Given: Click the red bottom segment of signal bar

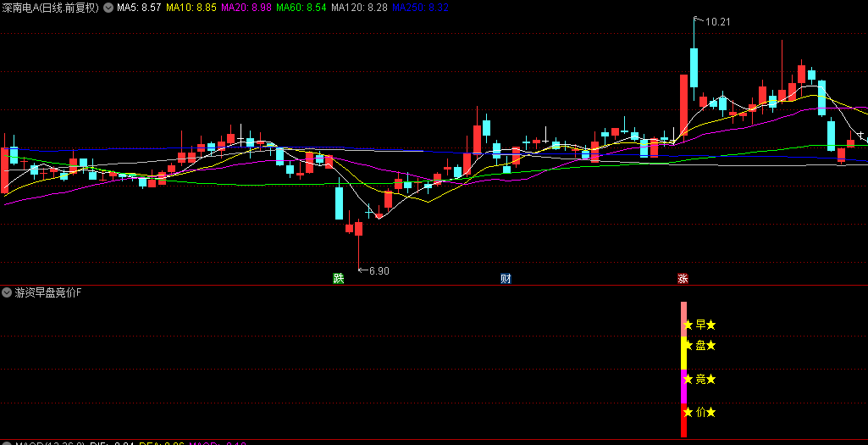Looking at the screenshot, I should click(x=683, y=420).
